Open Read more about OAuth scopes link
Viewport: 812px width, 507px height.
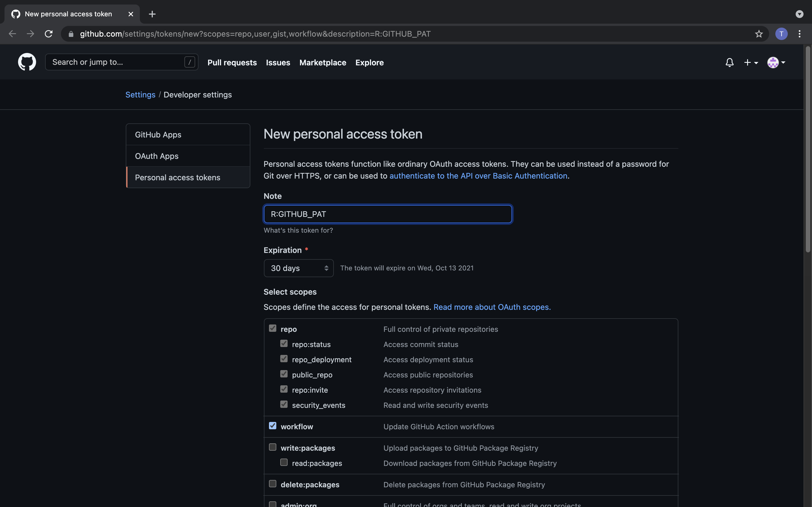(492, 307)
